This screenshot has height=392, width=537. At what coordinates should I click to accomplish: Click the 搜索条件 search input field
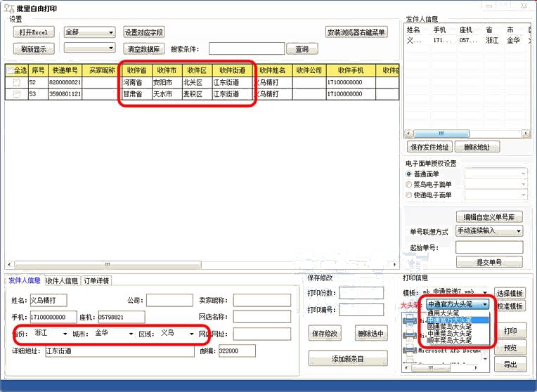coord(245,48)
